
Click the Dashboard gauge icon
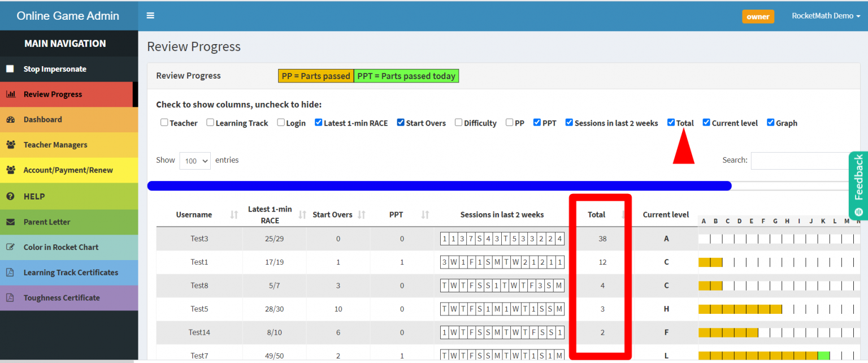(10, 120)
